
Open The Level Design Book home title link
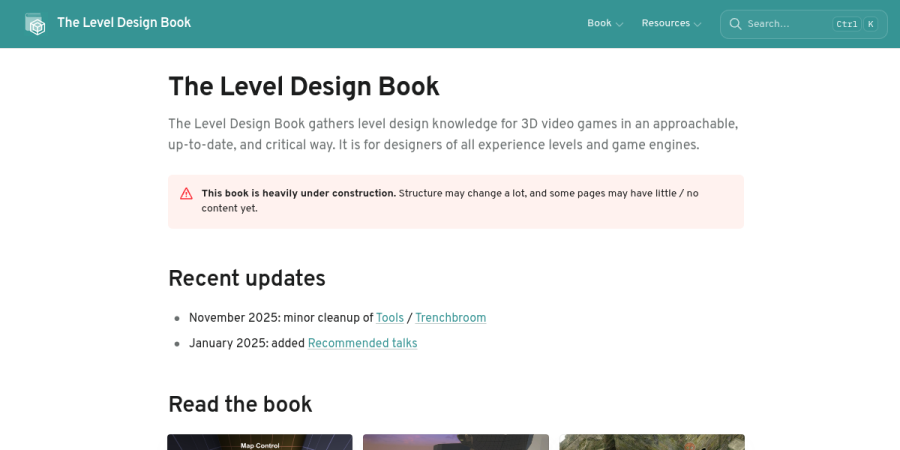pos(124,23)
